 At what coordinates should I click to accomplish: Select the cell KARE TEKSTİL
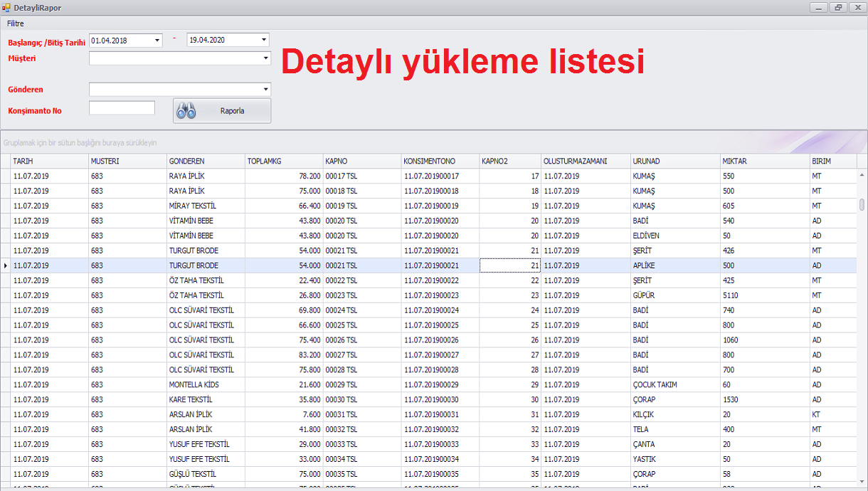pos(206,400)
